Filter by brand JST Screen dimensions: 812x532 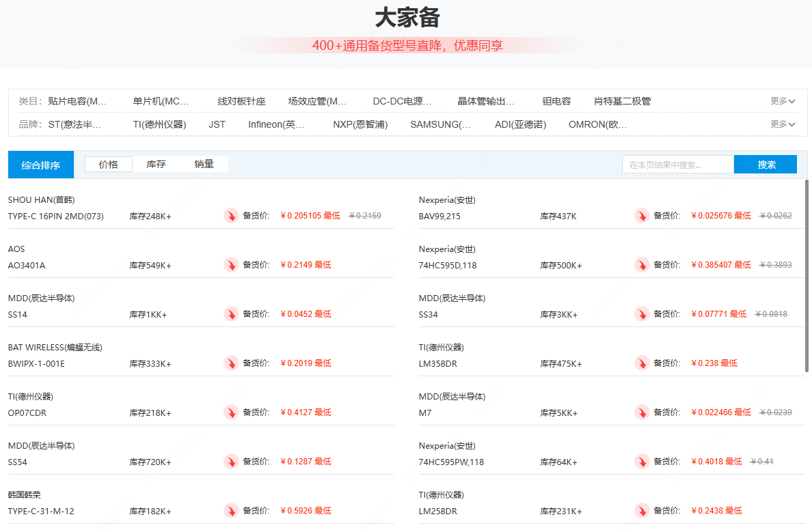tap(217, 124)
